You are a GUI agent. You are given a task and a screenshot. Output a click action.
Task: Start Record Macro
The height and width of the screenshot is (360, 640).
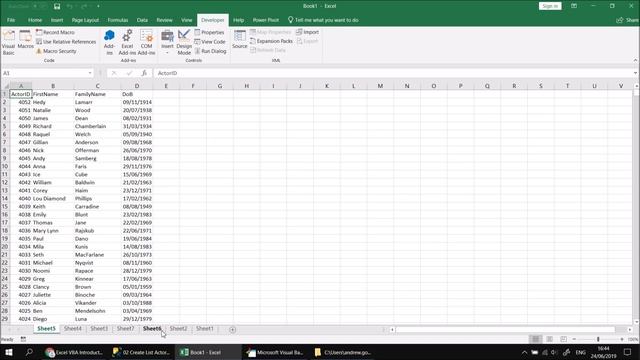pos(55,32)
